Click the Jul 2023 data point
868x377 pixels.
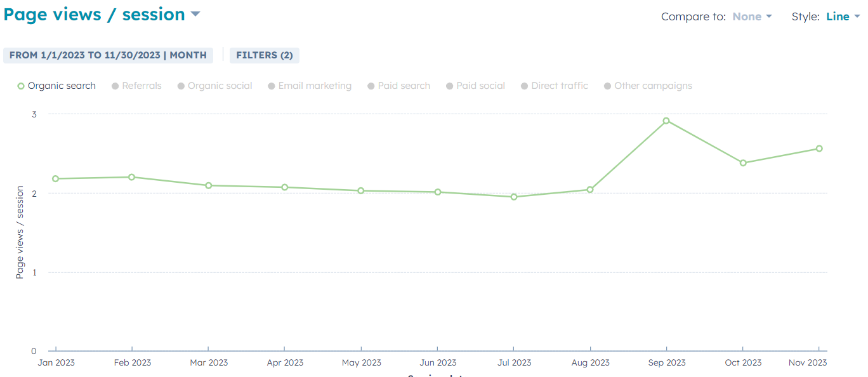[514, 197]
